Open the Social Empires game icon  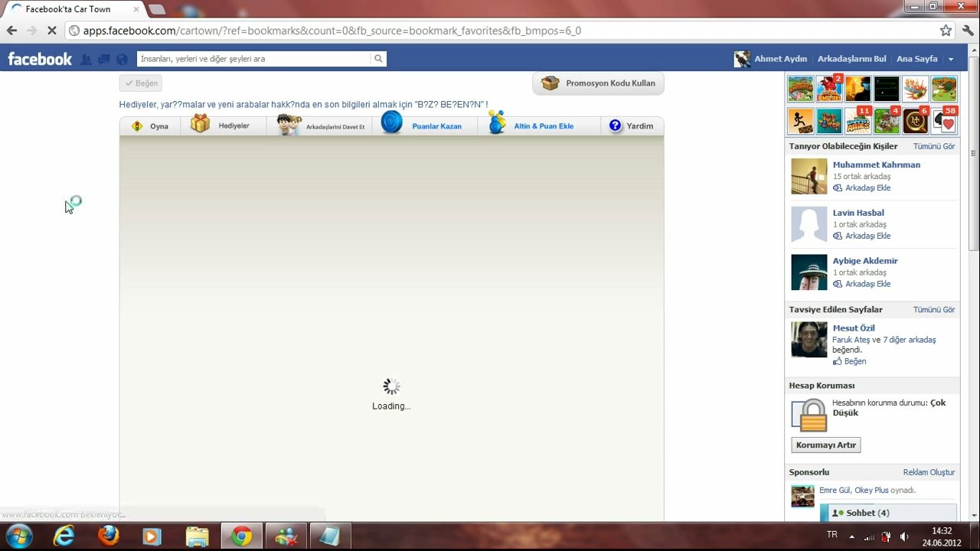click(x=828, y=90)
